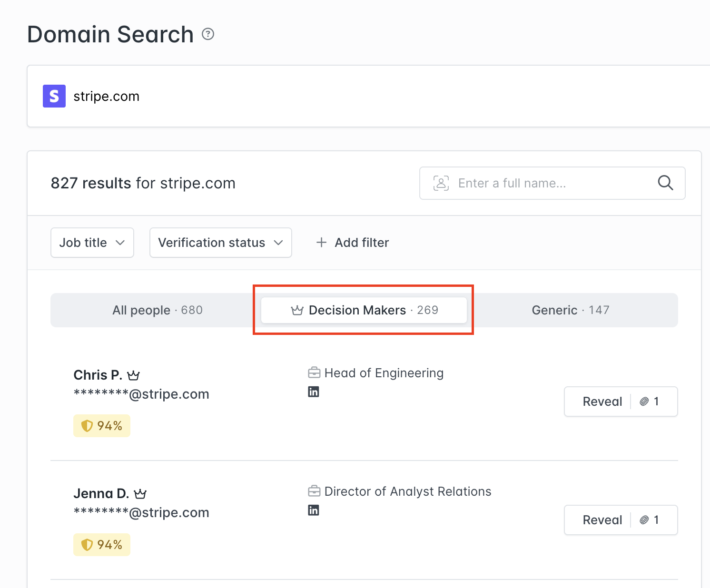Select the Decision Makers tab

pos(364,310)
